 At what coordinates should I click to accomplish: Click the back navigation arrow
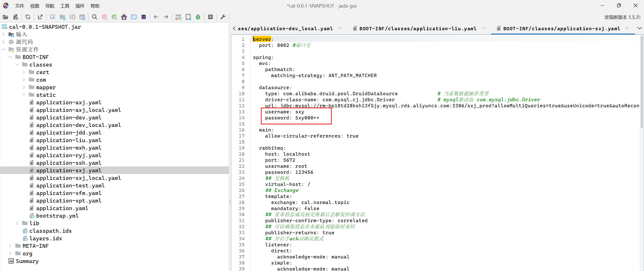pyautogui.click(x=156, y=17)
